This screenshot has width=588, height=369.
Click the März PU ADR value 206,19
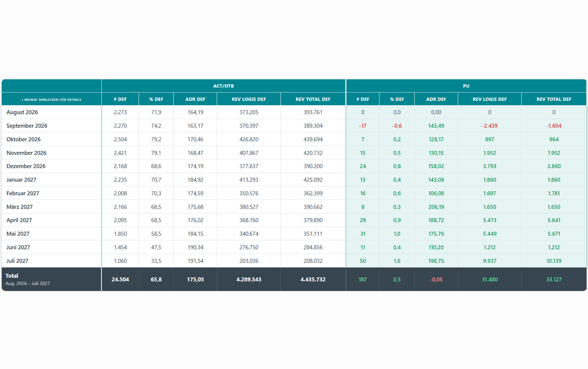click(436, 207)
